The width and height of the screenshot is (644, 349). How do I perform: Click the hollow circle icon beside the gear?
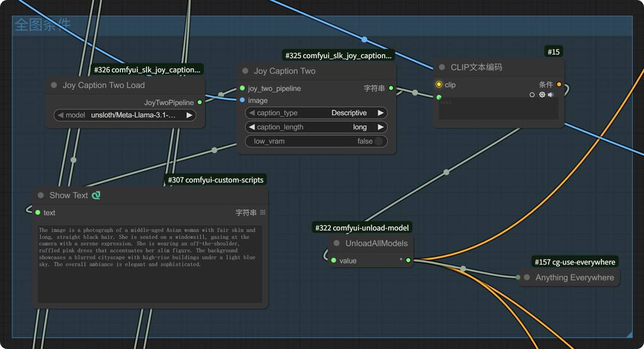point(533,95)
